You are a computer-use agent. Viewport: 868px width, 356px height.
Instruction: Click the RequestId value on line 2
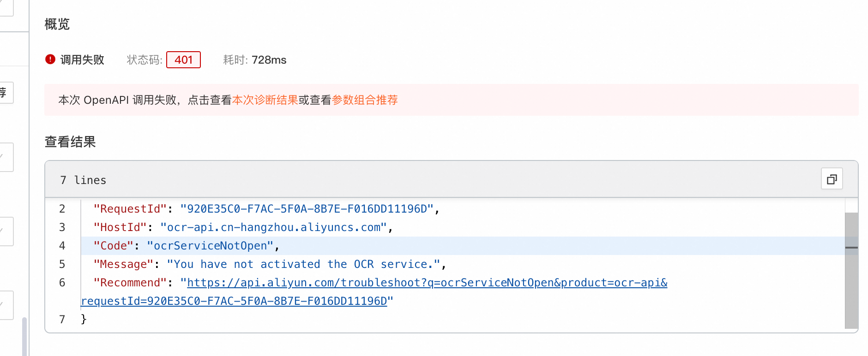pyautogui.click(x=307, y=209)
